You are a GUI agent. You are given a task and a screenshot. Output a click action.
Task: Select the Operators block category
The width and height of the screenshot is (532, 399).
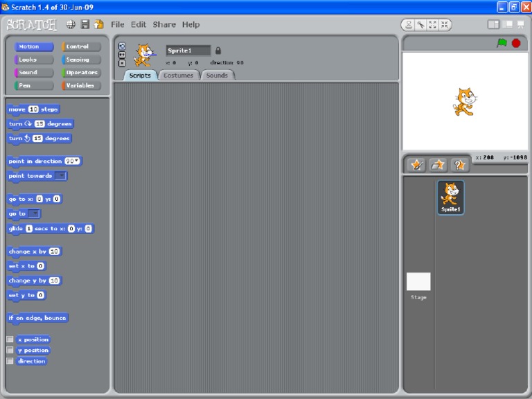[x=82, y=72]
